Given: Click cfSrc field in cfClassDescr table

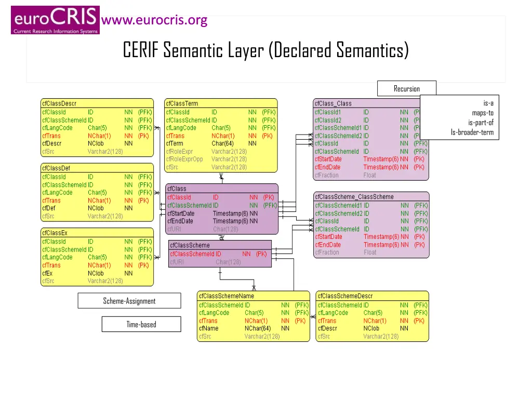Looking at the screenshot, I should (x=97, y=151).
